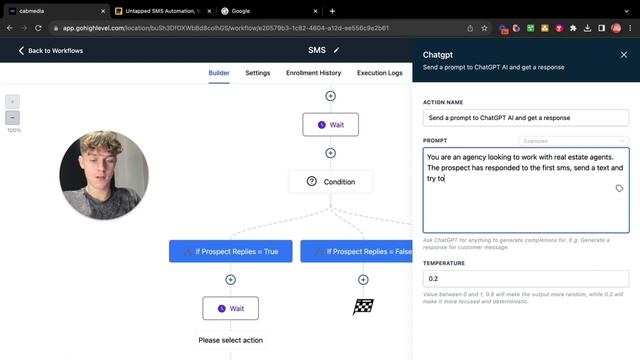This screenshot has height=360, width=640.
Task: Insert custom value using tag icon
Action: click(619, 188)
